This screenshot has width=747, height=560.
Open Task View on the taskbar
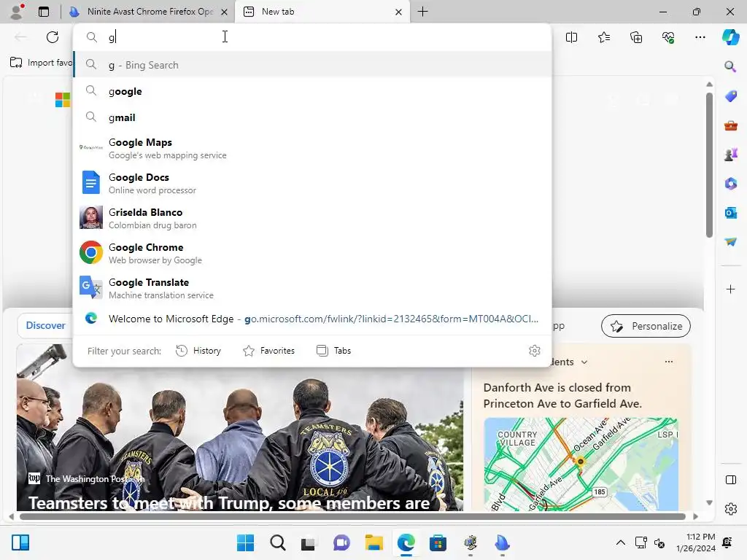309,542
